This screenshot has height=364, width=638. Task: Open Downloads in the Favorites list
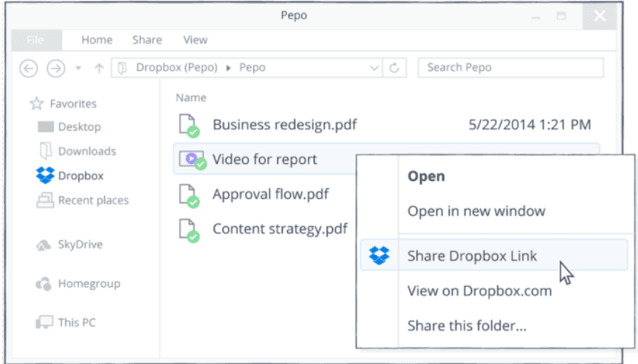pos(86,152)
